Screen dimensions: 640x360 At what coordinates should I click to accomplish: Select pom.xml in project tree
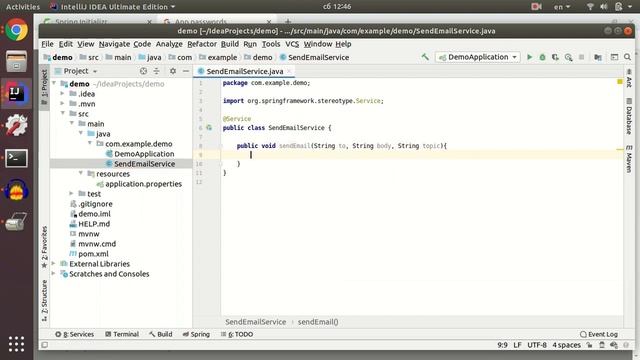[x=93, y=254]
